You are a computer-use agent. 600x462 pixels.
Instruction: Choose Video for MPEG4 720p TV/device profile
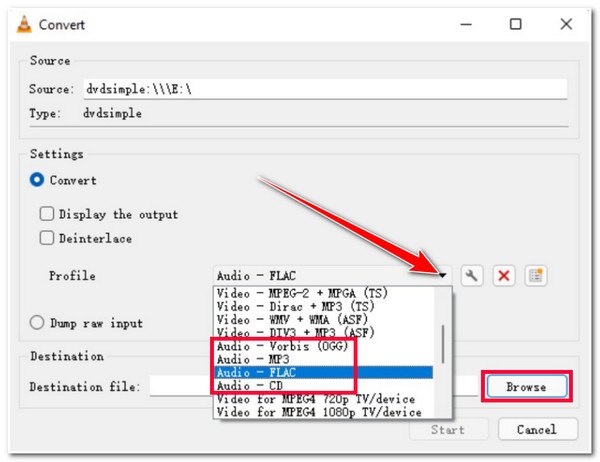click(x=323, y=399)
